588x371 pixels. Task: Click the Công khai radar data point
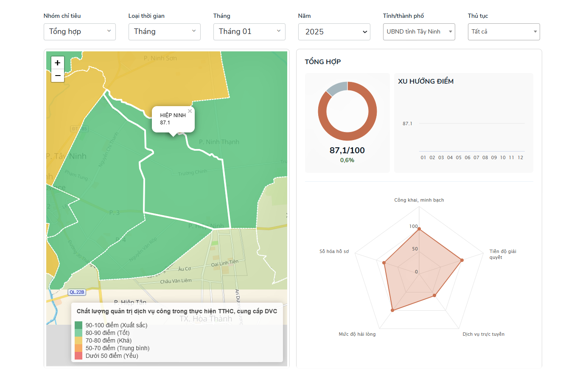point(419,229)
